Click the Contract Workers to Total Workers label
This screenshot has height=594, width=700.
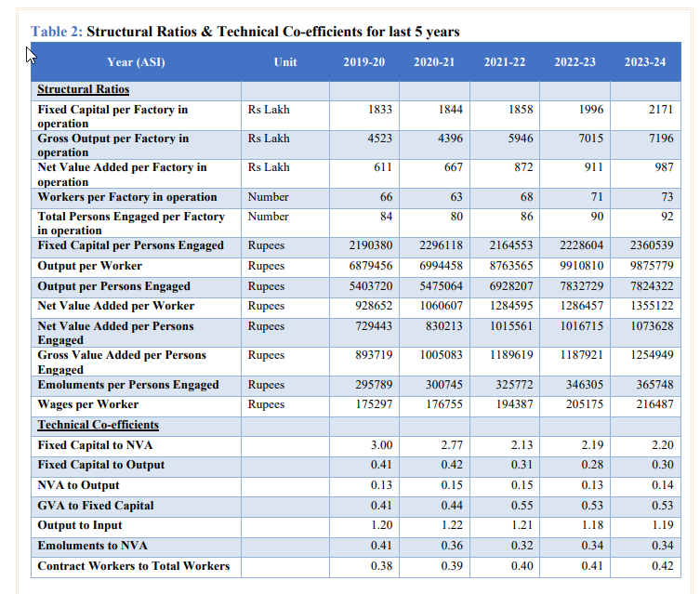[133, 566]
